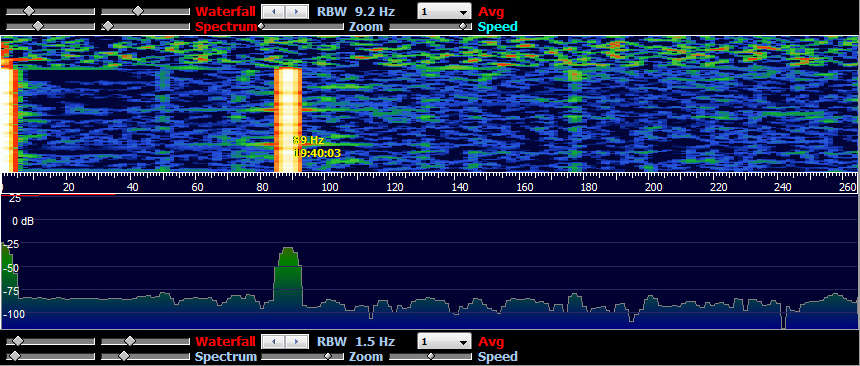
Task: Open Avg dropdown next to RBW 1.5 Hz
Action: 444,342
